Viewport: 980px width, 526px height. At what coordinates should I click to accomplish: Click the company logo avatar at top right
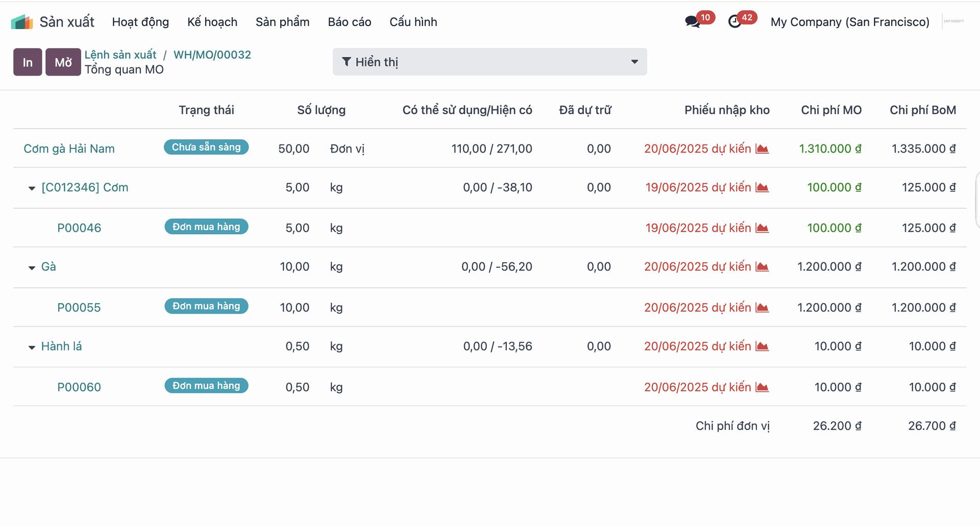coord(953,21)
